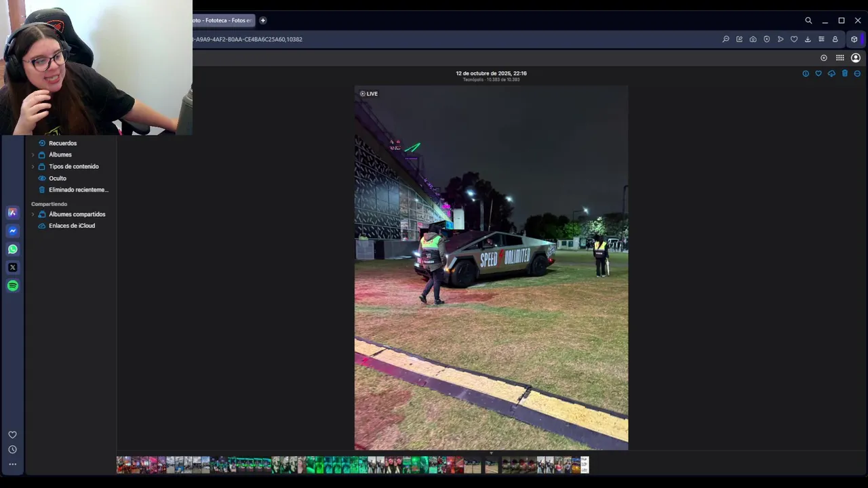Open the ad-blocker shield icon
Viewport: 868px width, 488px height.
coord(767,39)
